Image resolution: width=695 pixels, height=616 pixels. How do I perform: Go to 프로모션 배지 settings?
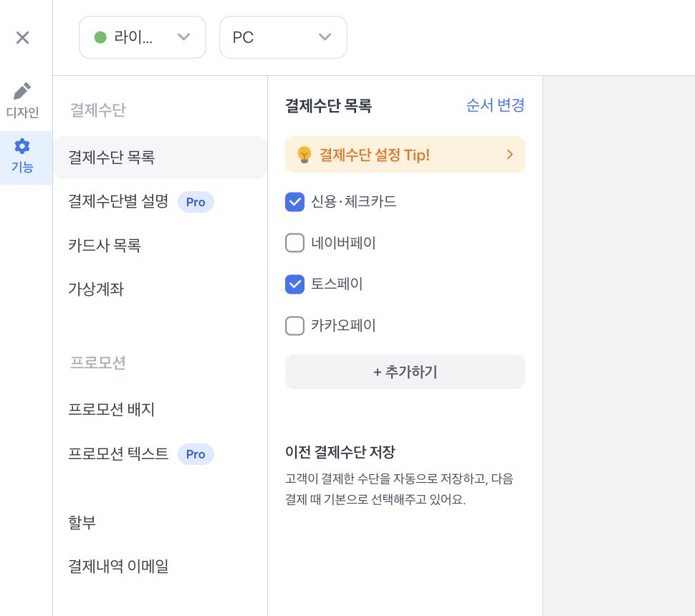click(x=112, y=410)
